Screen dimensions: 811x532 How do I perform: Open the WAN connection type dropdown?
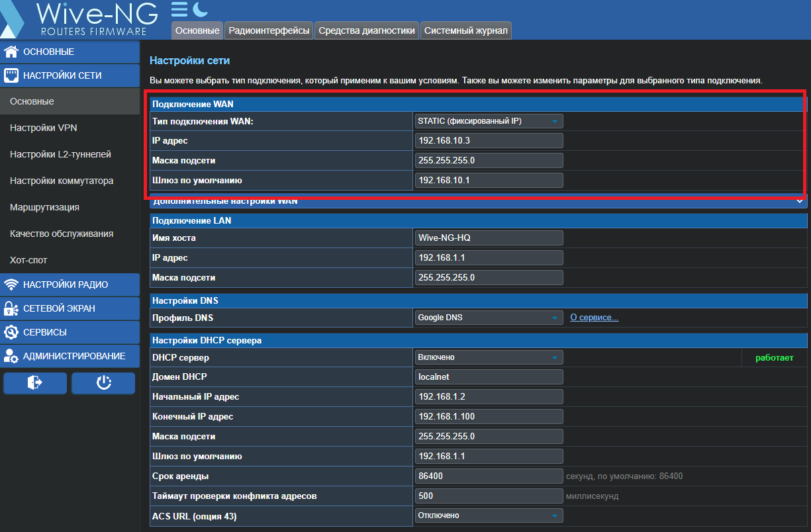[x=489, y=121]
